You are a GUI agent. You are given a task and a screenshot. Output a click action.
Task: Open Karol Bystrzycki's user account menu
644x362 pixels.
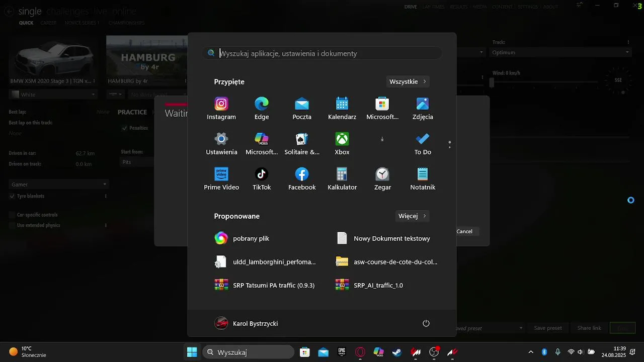pos(247,323)
